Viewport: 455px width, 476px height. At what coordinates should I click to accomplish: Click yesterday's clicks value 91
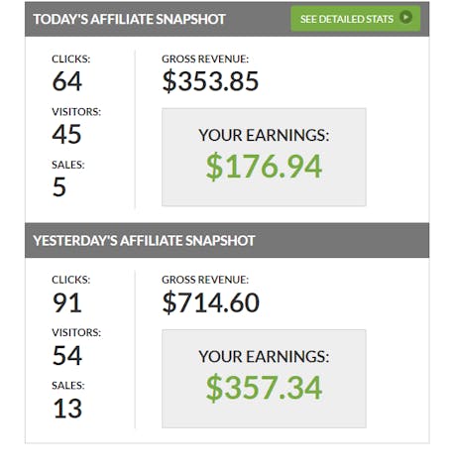click(66, 302)
